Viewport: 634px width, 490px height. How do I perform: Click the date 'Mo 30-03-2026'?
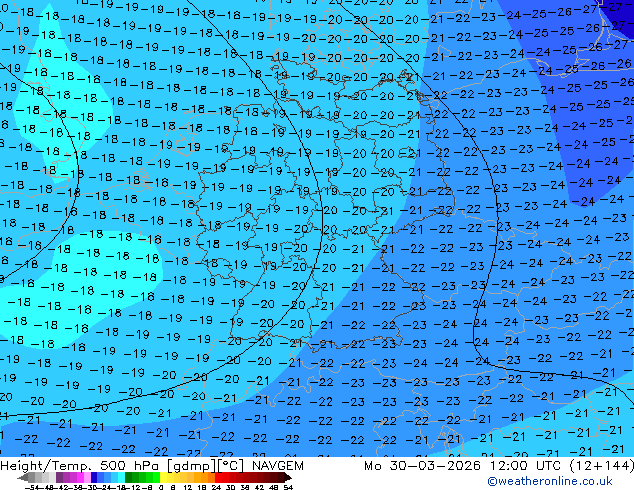click(x=422, y=466)
